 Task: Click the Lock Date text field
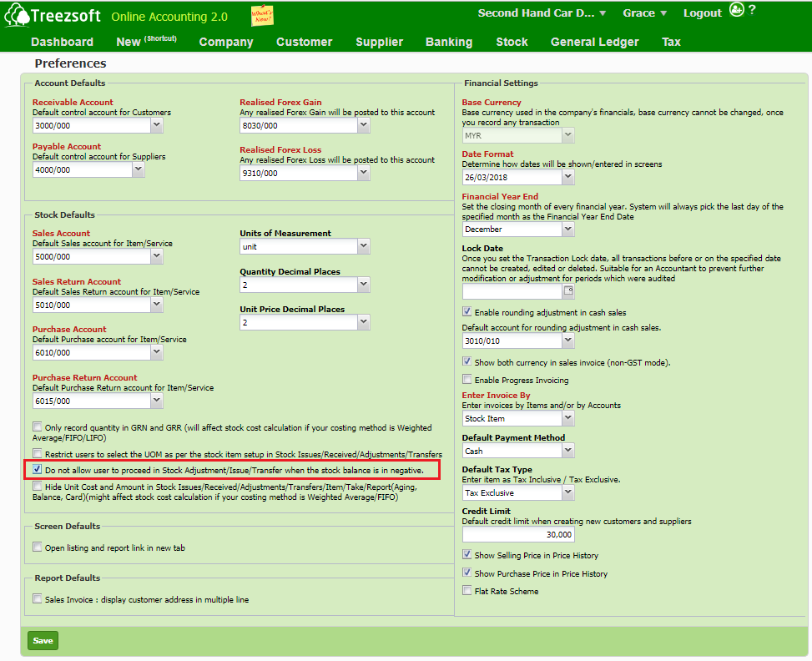(511, 291)
